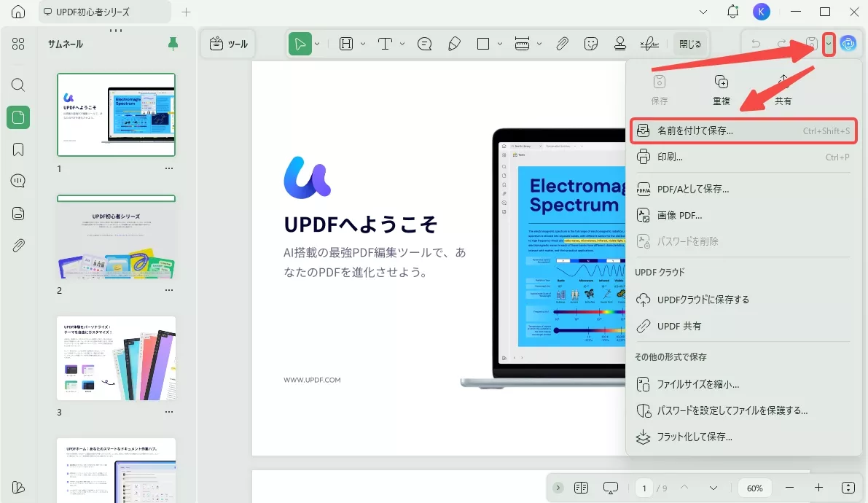
Task: Click the page number input field
Action: tap(644, 488)
